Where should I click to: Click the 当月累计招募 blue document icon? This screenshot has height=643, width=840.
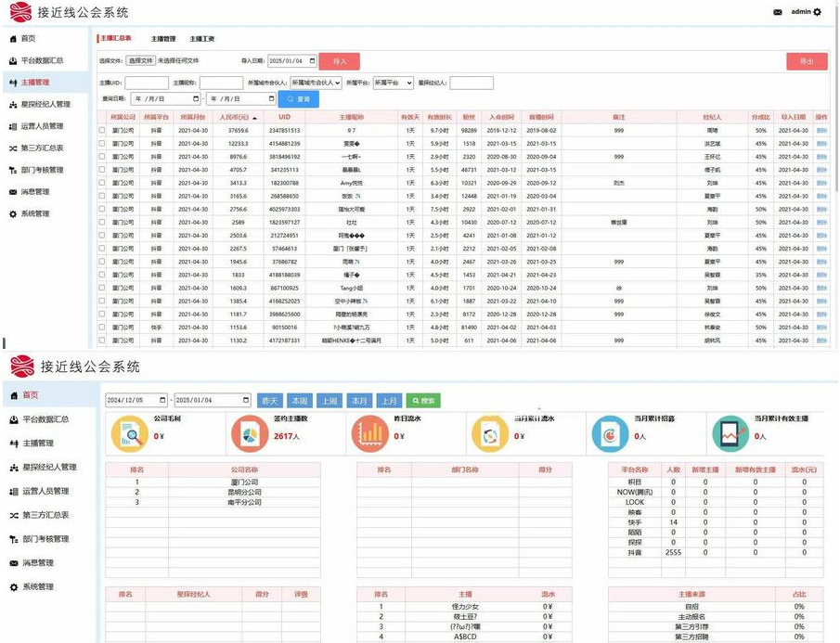coord(610,434)
